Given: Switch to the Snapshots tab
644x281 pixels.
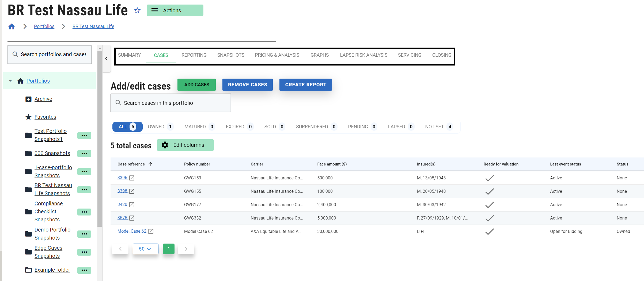Looking at the screenshot, I should click(x=230, y=55).
